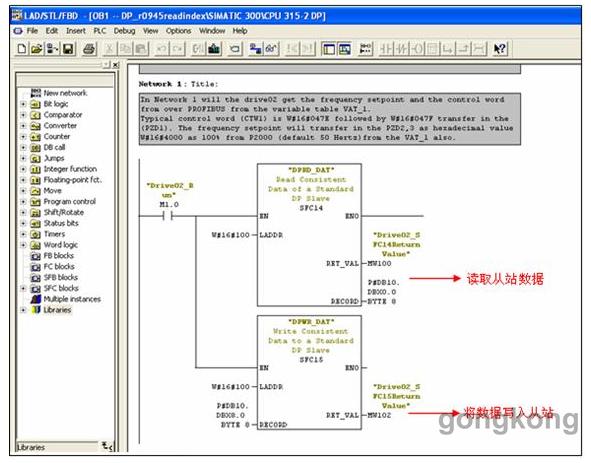The image size is (591, 463).
Task: Click the Redo toolbar icon
Action: pos(178,49)
